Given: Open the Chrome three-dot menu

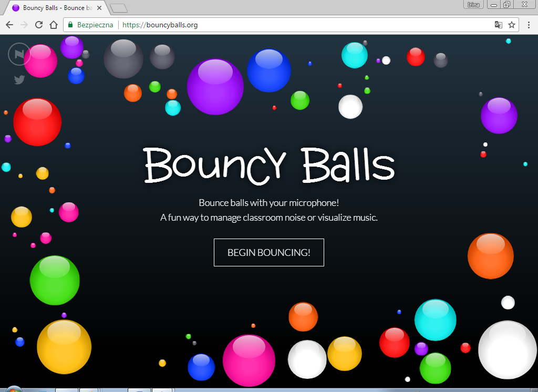Looking at the screenshot, I should click(x=529, y=25).
